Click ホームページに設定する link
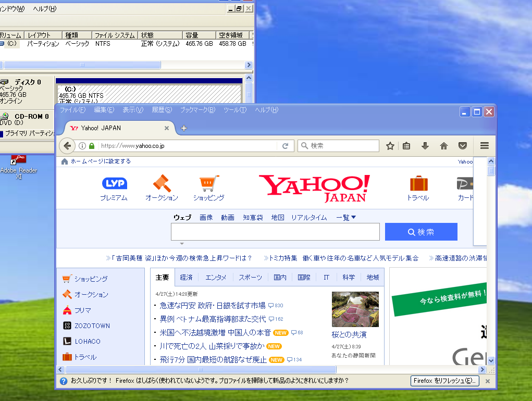This screenshot has height=401, width=532. point(101,161)
